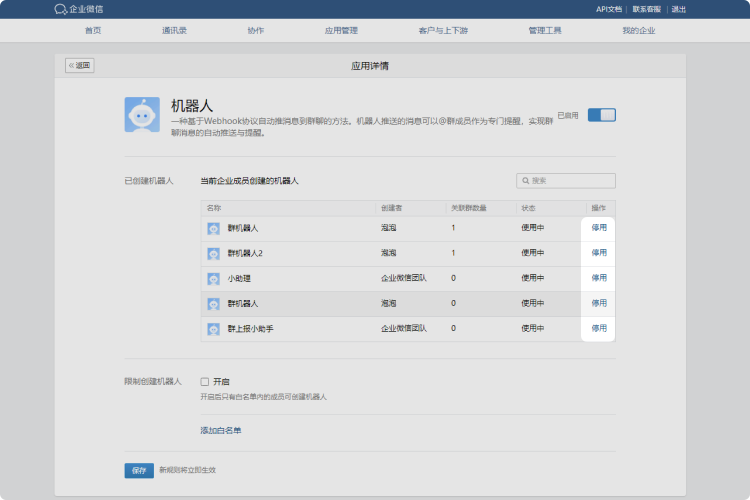This screenshot has width=750, height=500.
Task: Open the 应用管理 navigation tab
Action: click(341, 31)
